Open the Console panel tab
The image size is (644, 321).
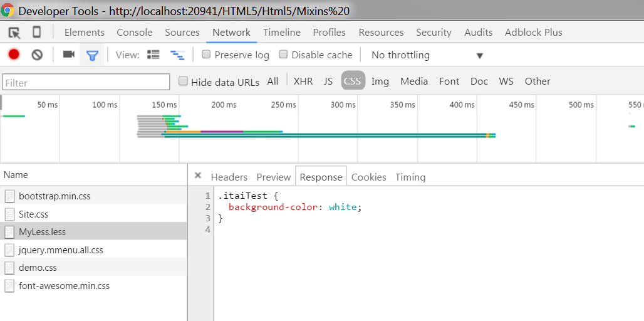(x=135, y=33)
